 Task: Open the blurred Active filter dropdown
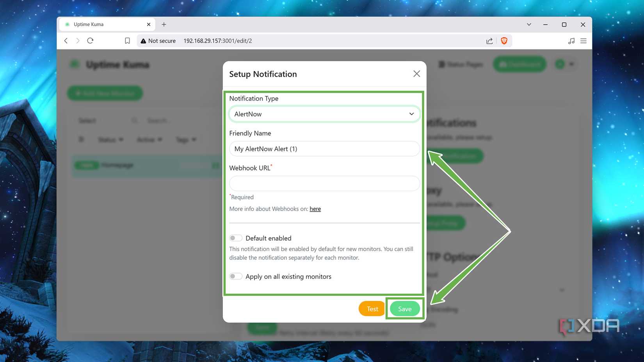point(149,140)
